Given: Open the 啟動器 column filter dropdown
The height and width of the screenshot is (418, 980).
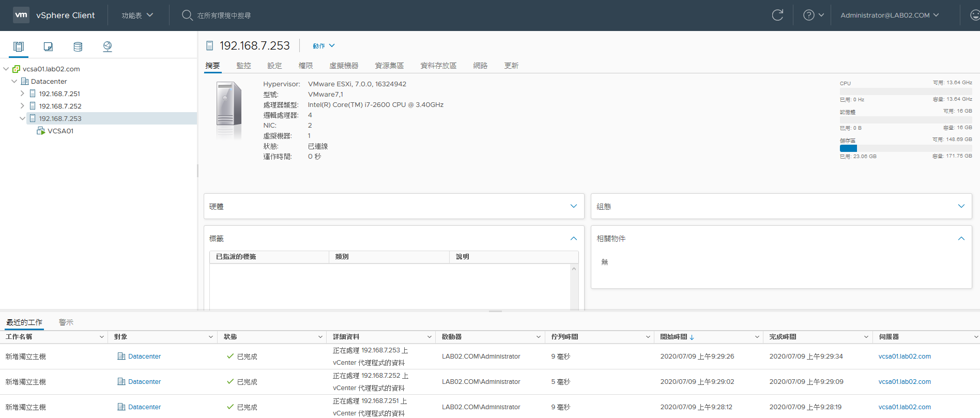Looking at the screenshot, I should 539,337.
